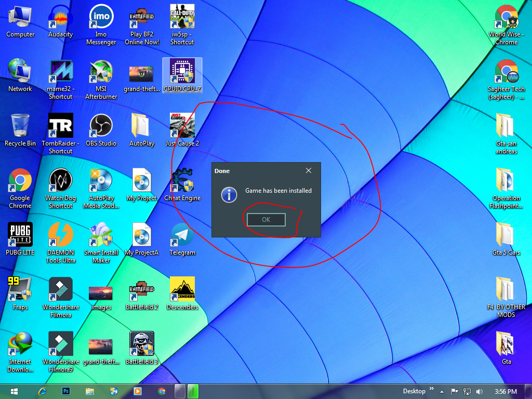Image resolution: width=532 pixels, height=399 pixels.
Task: Select the My Project file icon
Action: tap(142, 185)
